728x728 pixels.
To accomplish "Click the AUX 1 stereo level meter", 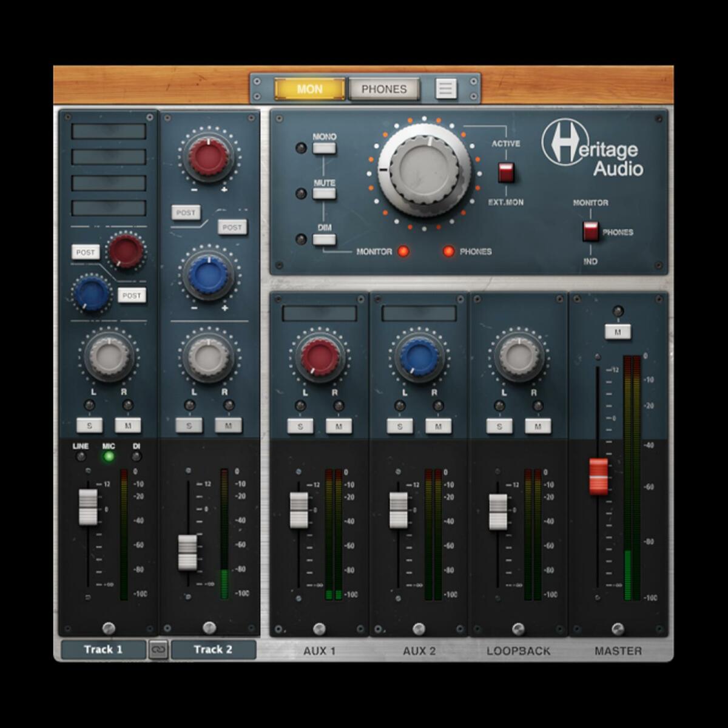I will coord(334,534).
